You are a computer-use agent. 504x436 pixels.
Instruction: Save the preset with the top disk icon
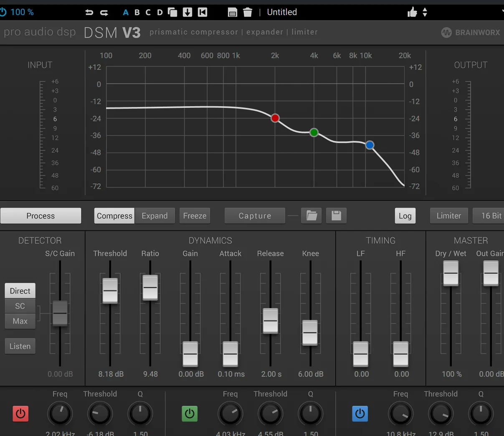[x=233, y=13]
